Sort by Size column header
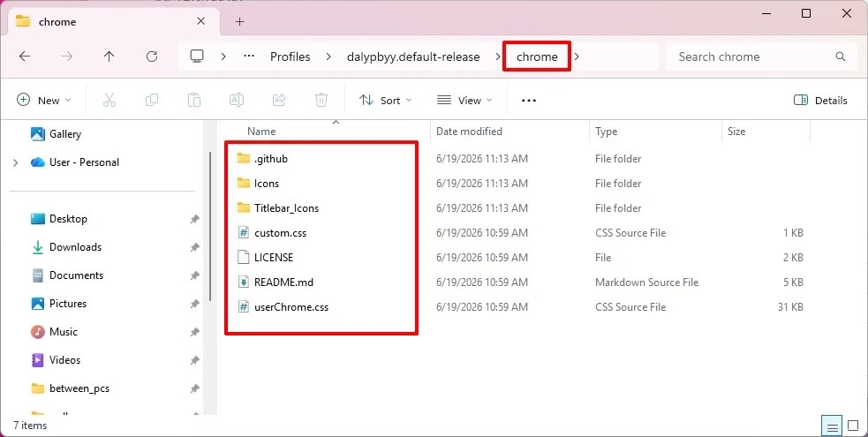The image size is (868, 437). tap(766, 131)
